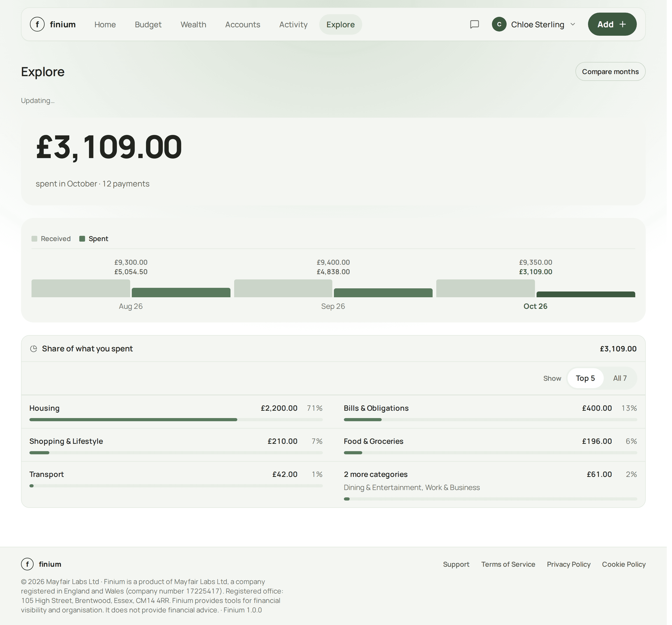Open the chat messages icon
This screenshot has width=672, height=625.
[474, 24]
